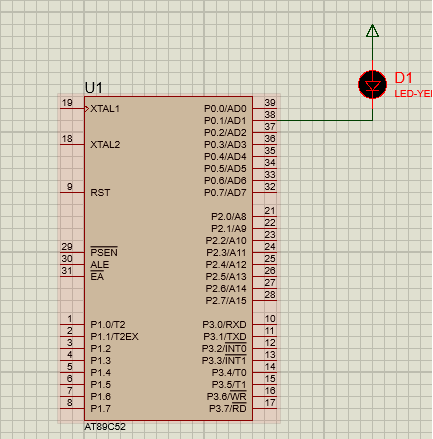Click the U1 reference label
Image resolution: width=433 pixels, height=439 pixels.
click(x=93, y=88)
